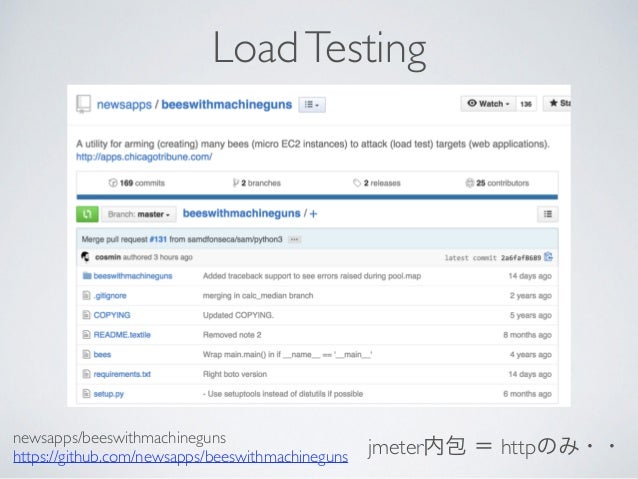
Task: Click the folder icon for beeswithmachineguns directory
Action: point(87,276)
